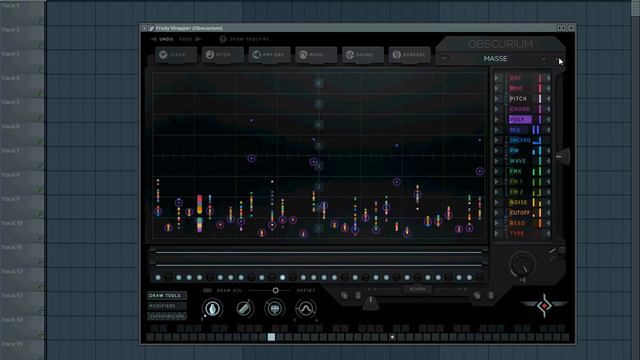Expand left triangle of the MOD row
This screenshot has height=360, width=640.
[x=497, y=88]
